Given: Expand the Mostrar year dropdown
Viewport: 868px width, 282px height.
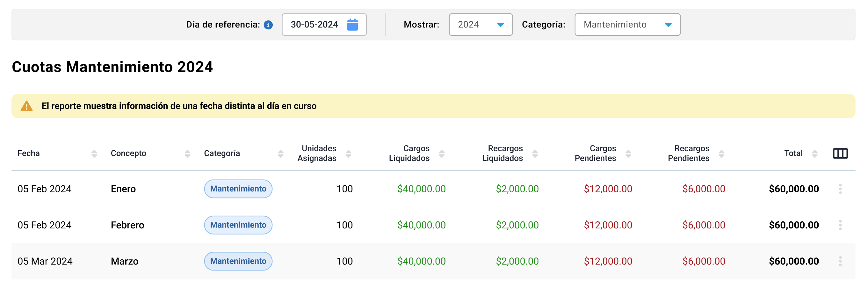Looking at the screenshot, I should click(481, 25).
